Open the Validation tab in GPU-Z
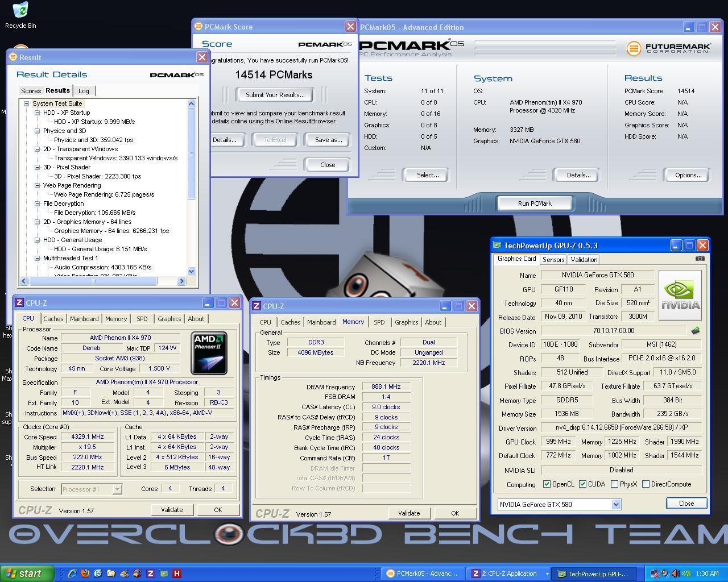The width and height of the screenshot is (728, 582). (584, 259)
